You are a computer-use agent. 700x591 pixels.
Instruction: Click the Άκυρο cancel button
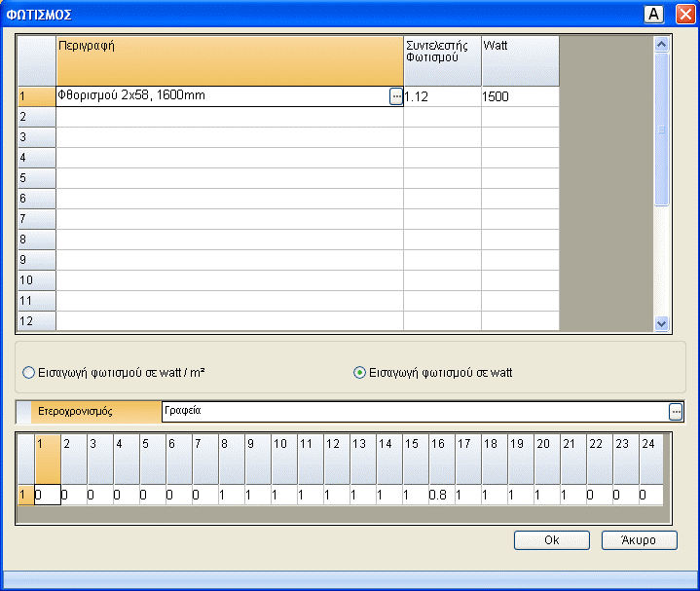point(640,540)
